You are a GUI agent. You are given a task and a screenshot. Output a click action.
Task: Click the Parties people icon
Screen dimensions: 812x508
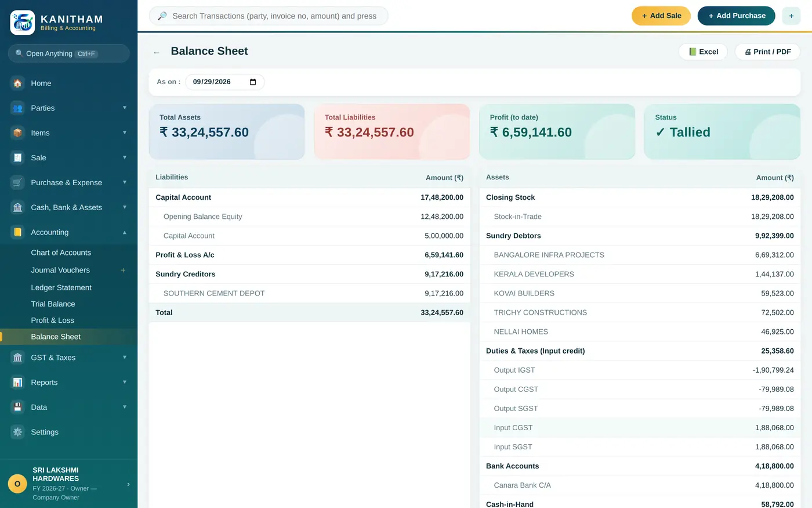pyautogui.click(x=18, y=108)
